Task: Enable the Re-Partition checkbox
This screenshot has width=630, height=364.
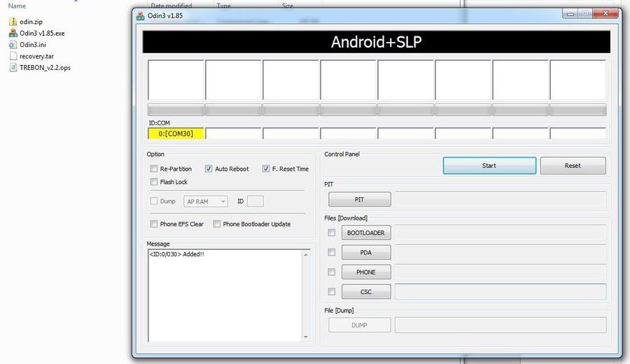Action: click(153, 169)
